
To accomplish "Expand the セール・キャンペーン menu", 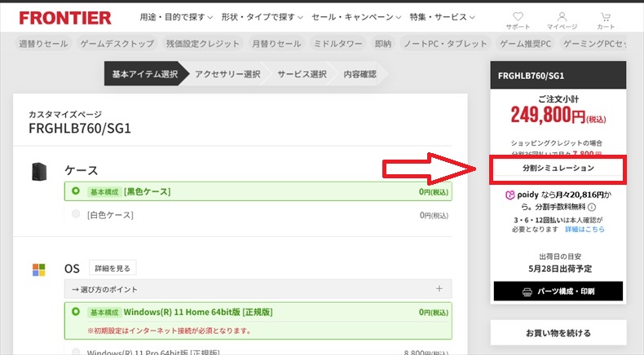I will (356, 17).
